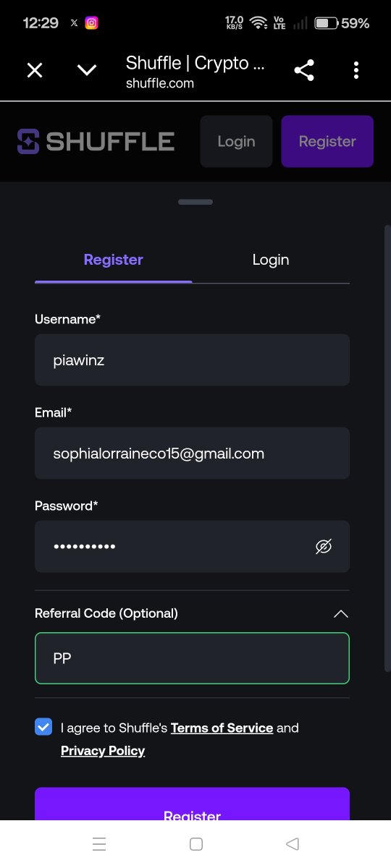Screen dimensions: 391x868
Task: Collapse the Referral Code section chevron
Action: point(340,613)
